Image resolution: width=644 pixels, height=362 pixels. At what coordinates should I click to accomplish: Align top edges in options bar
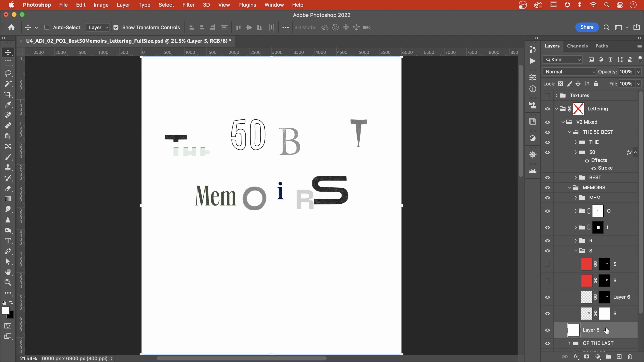coord(238,27)
